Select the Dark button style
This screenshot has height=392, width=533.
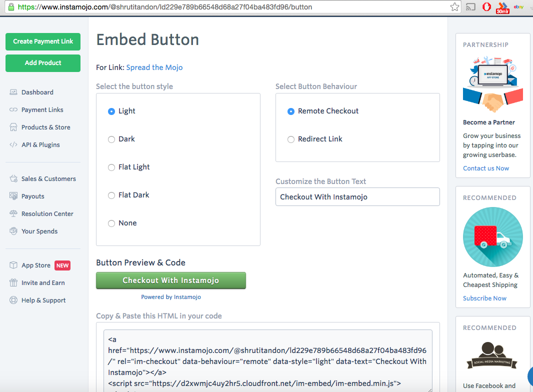(111, 139)
